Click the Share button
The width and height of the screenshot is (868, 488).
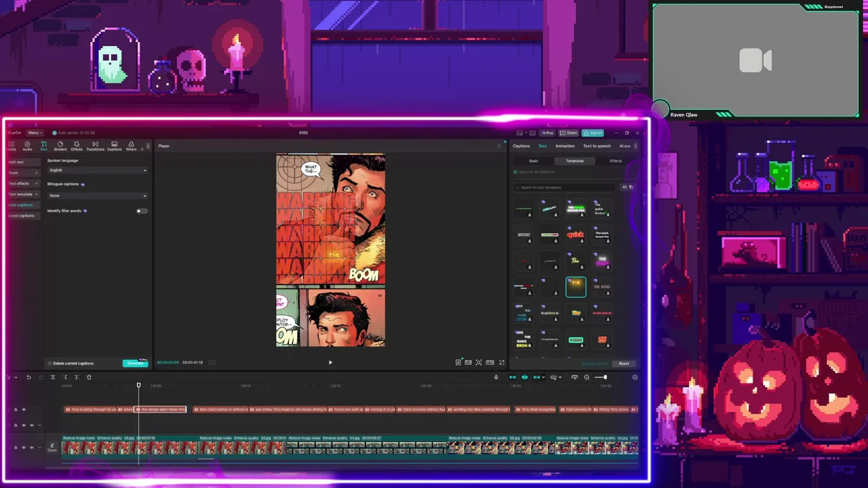569,133
